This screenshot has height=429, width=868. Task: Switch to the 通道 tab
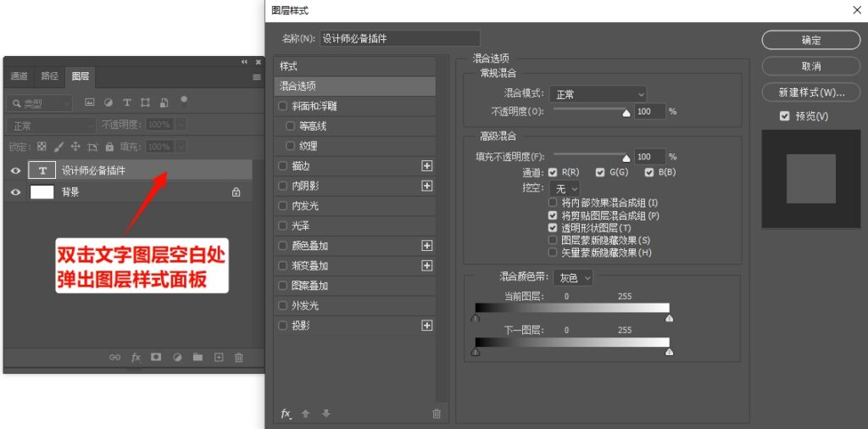(x=19, y=76)
